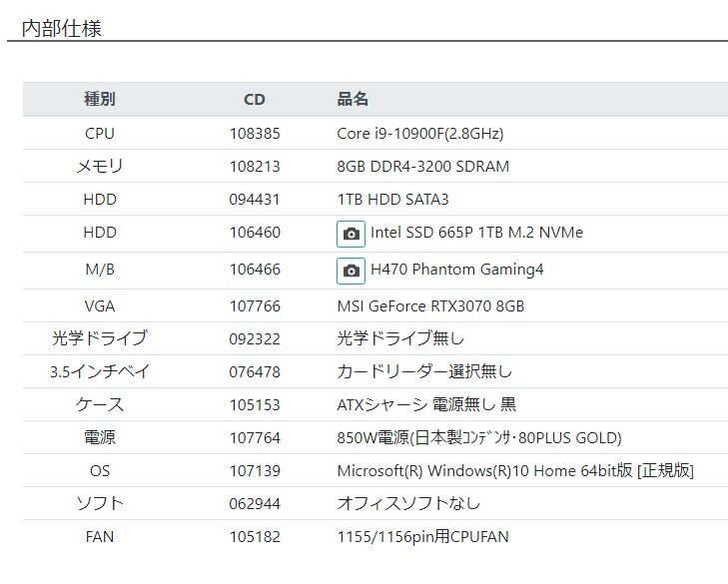Select code 107766 in the VGA row
The image size is (728, 584).
(x=255, y=306)
